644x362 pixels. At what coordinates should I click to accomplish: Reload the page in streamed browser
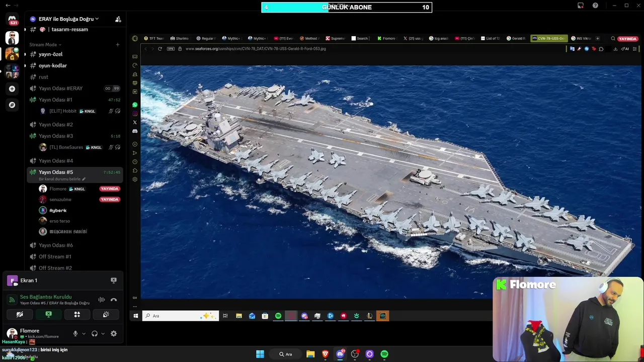[160, 49]
